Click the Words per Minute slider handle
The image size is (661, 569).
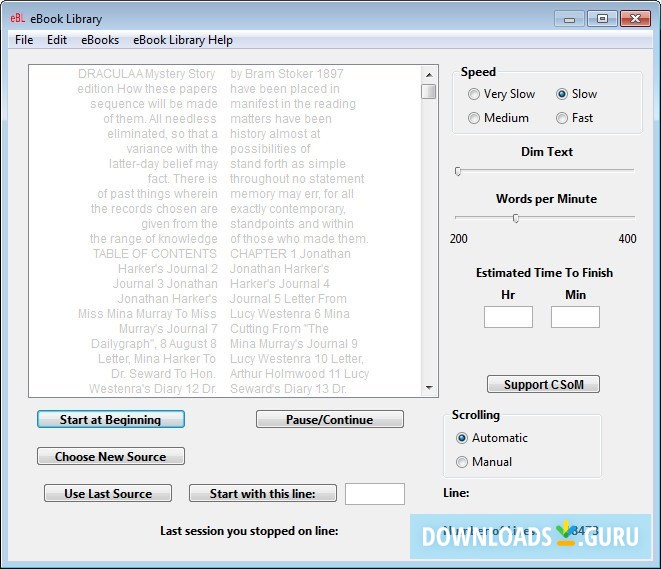516,218
